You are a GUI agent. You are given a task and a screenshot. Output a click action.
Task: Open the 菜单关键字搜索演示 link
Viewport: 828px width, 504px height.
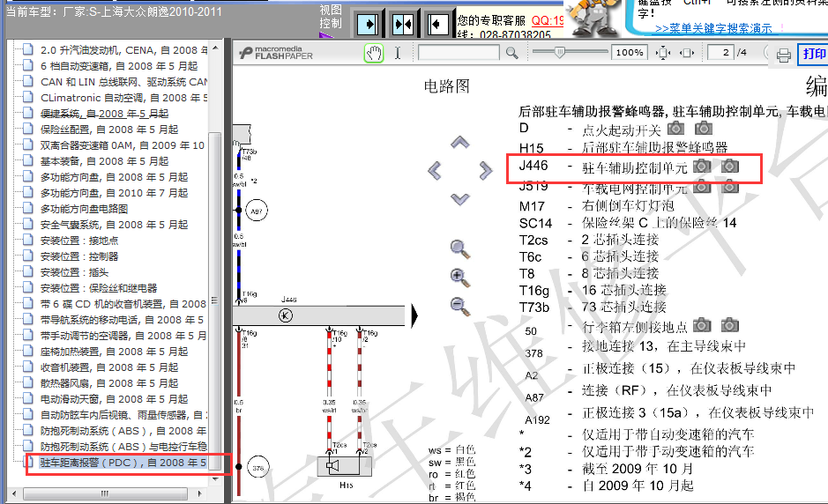coord(713,28)
